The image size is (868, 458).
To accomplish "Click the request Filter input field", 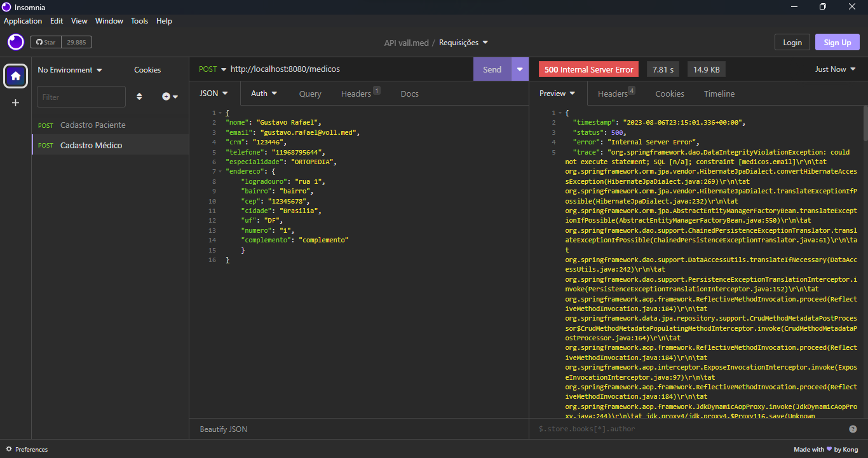I will (x=81, y=97).
